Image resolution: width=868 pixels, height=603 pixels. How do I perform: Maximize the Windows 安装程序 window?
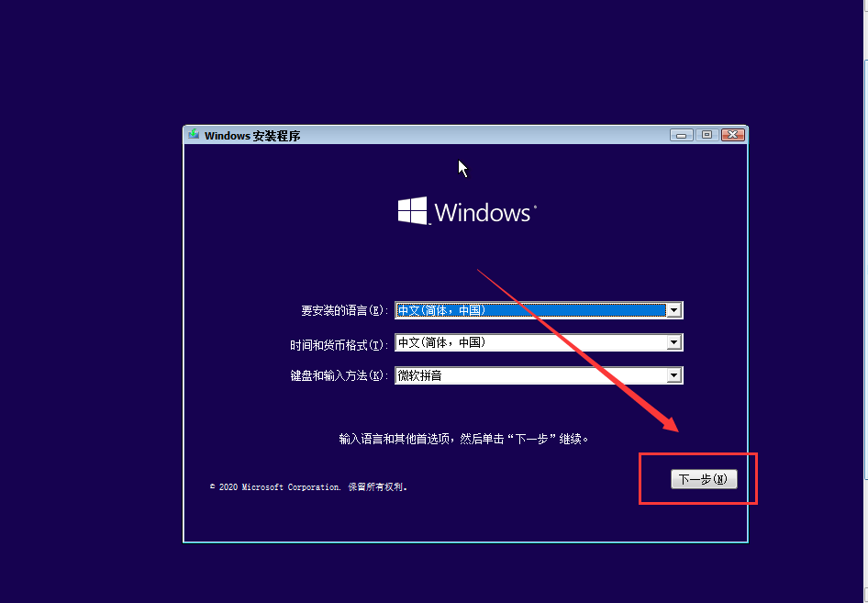[707, 135]
